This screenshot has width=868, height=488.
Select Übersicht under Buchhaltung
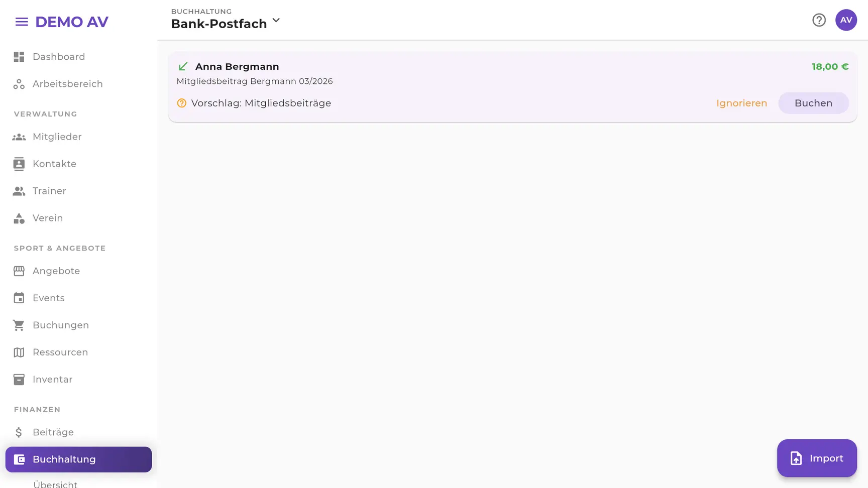(x=55, y=484)
